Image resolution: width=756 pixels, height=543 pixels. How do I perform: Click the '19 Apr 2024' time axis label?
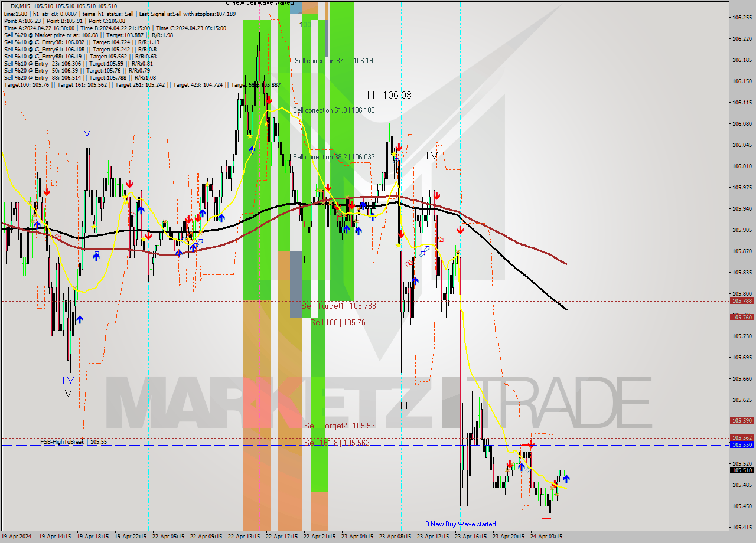(16, 537)
